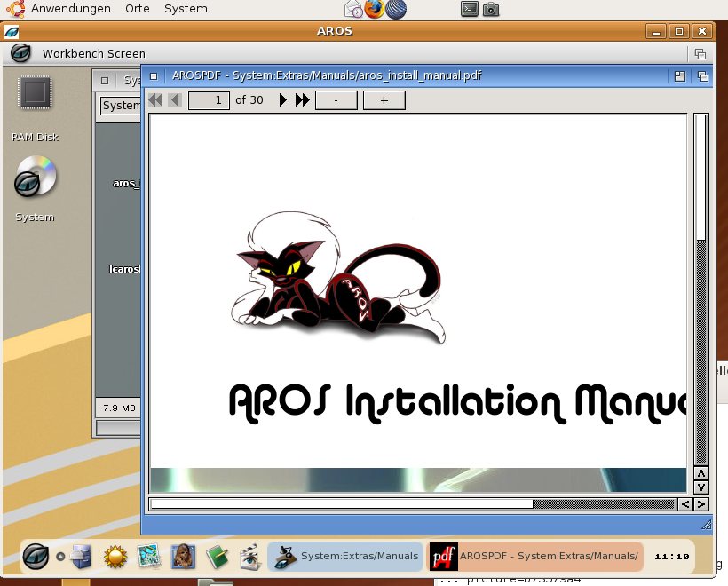The image size is (728, 586).
Task: Launch Firefox from the top panel
Action: tap(375, 9)
